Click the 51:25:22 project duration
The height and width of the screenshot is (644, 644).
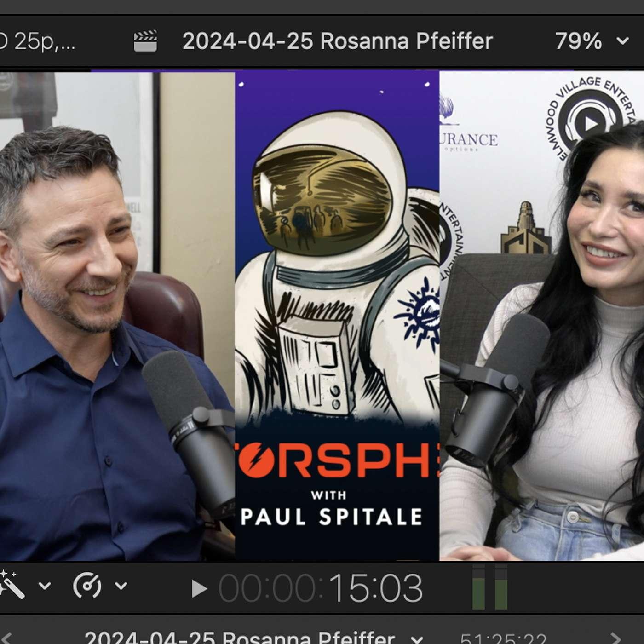point(503,638)
